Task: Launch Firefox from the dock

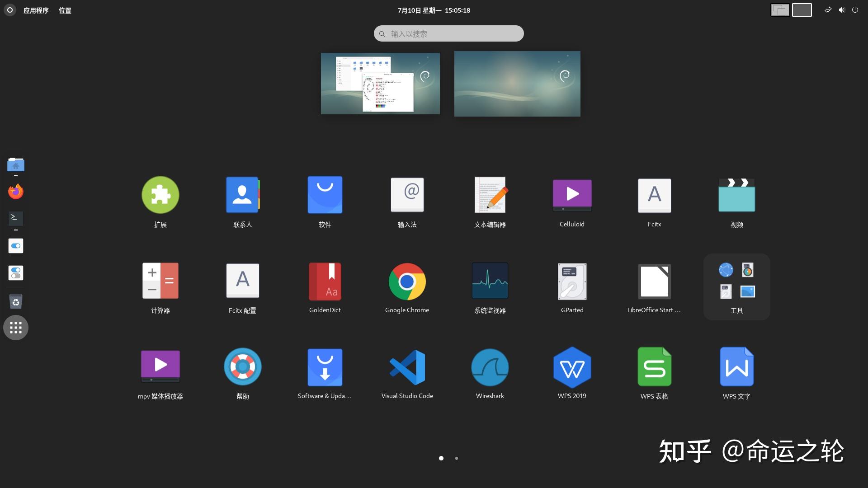Action: [16, 192]
